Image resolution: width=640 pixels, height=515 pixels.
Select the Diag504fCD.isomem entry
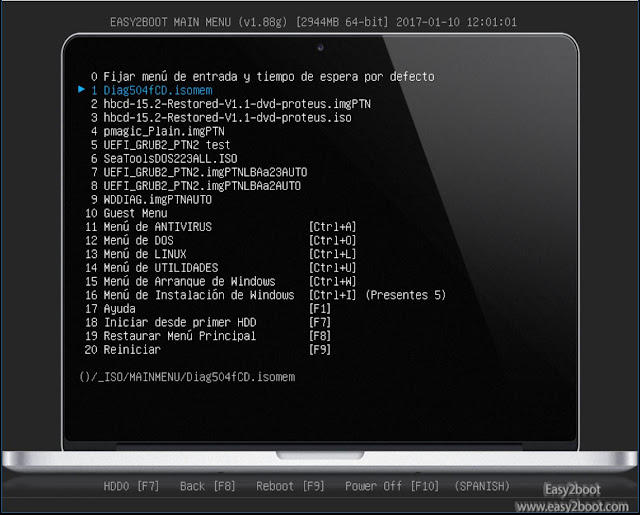click(x=151, y=90)
